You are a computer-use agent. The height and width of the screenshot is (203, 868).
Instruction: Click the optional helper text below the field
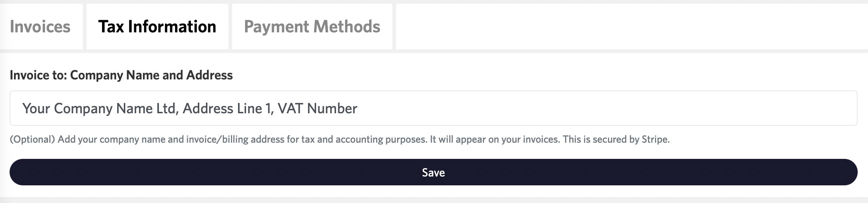[339, 139]
